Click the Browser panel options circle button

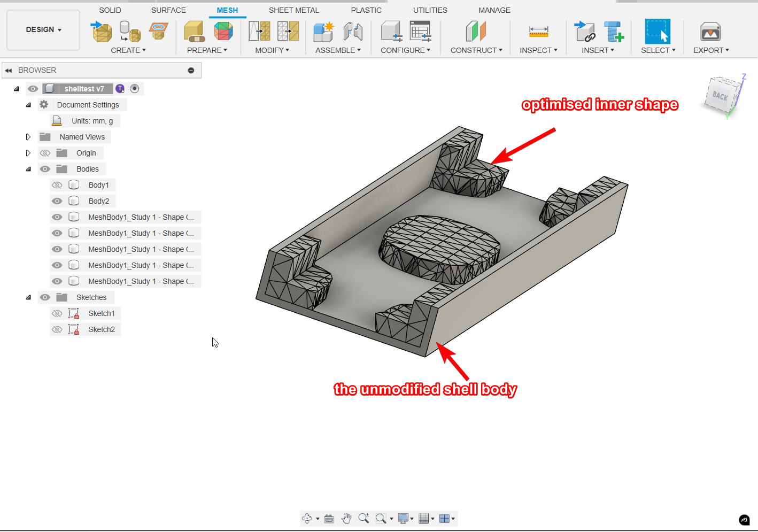tap(191, 70)
